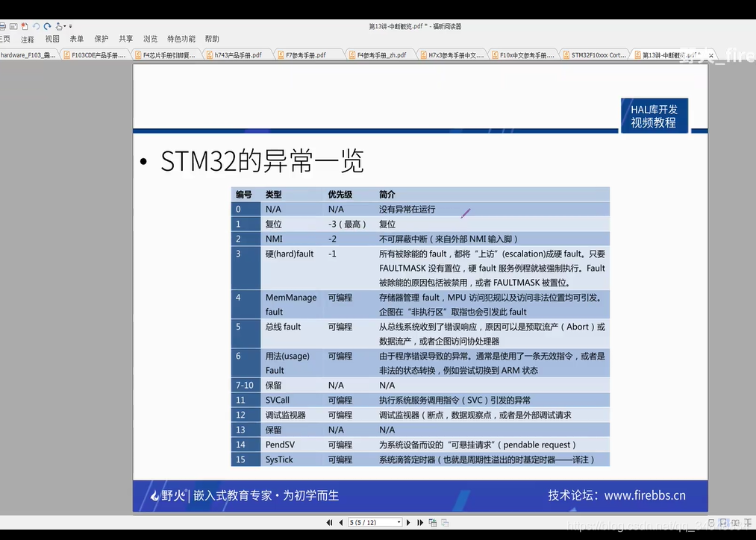Click the print icon in quick toolbar
The height and width of the screenshot is (540, 756).
pos(2,26)
